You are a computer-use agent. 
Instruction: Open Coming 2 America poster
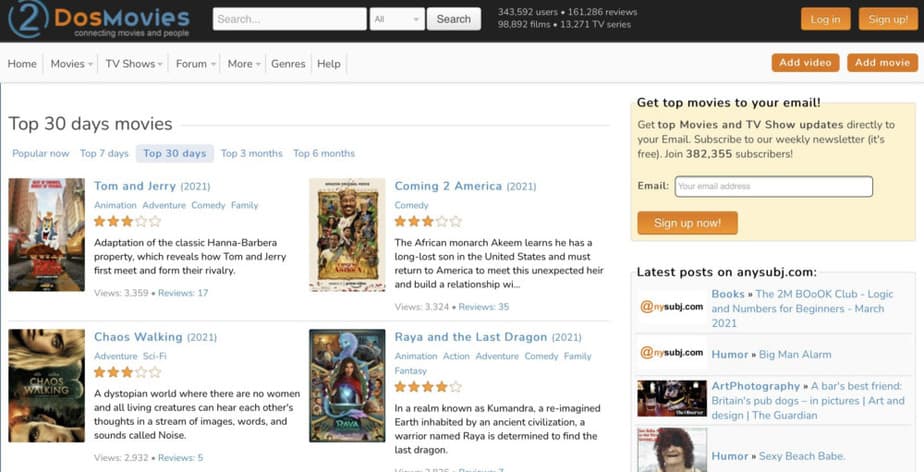coord(347,235)
